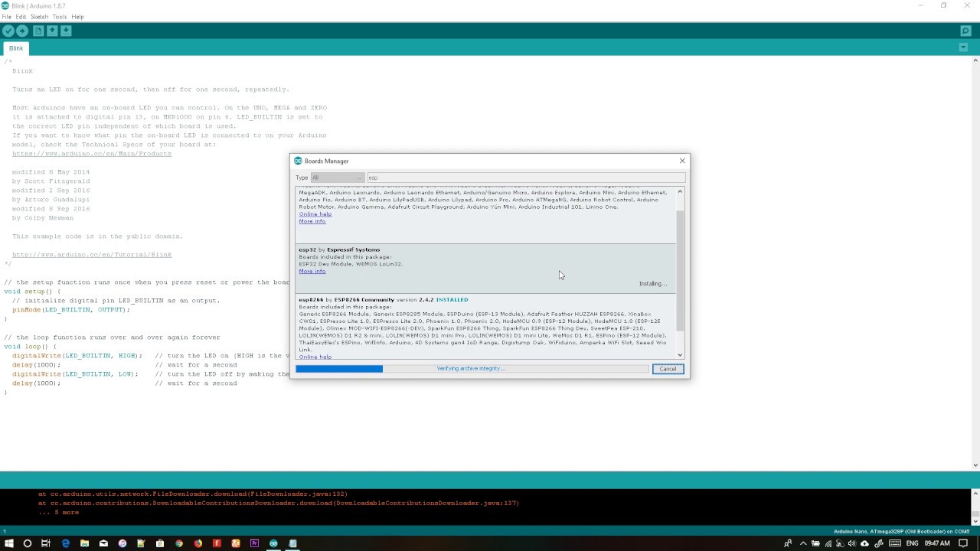
Task: Open the Sketch menu
Action: click(x=39, y=16)
